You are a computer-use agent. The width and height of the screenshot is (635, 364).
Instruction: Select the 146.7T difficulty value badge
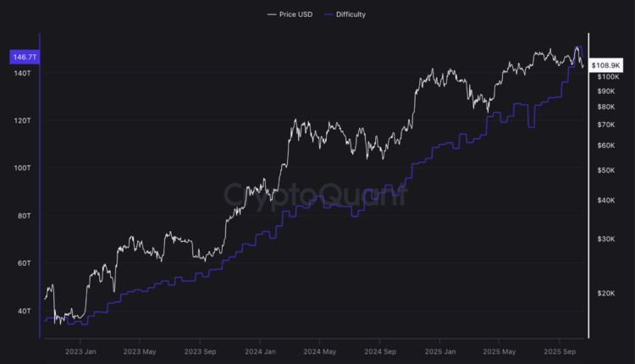pos(23,57)
